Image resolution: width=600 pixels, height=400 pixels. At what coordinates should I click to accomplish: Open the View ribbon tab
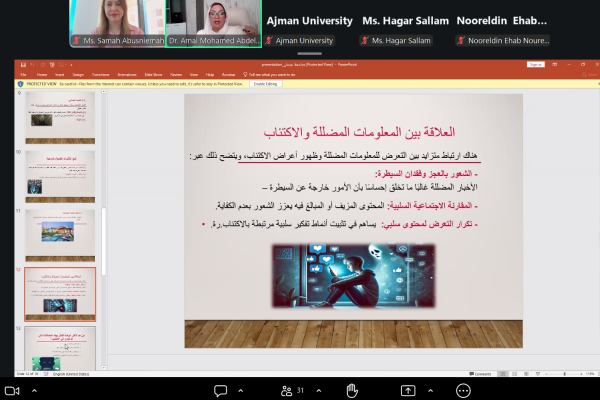(x=194, y=75)
